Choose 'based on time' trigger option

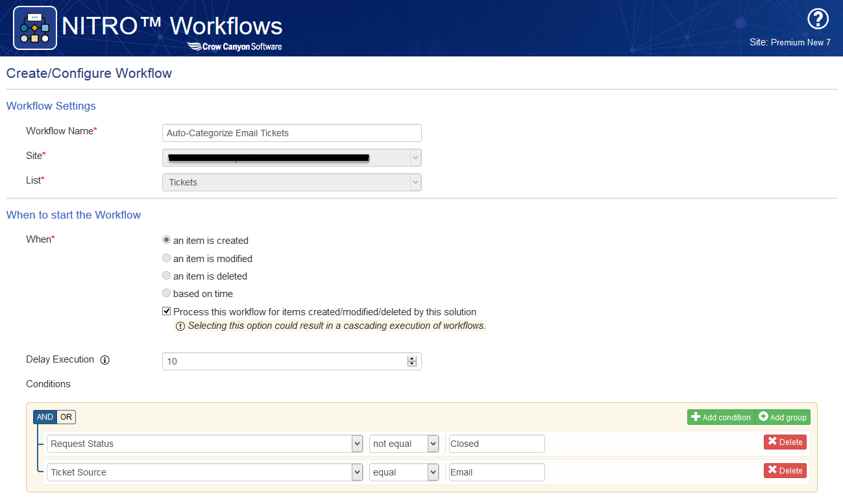point(167,293)
